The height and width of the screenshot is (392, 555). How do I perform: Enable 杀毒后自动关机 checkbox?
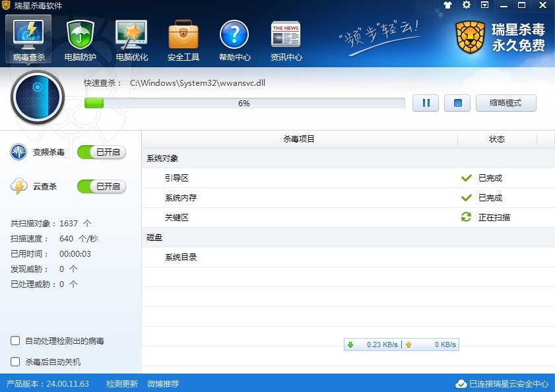(15, 362)
